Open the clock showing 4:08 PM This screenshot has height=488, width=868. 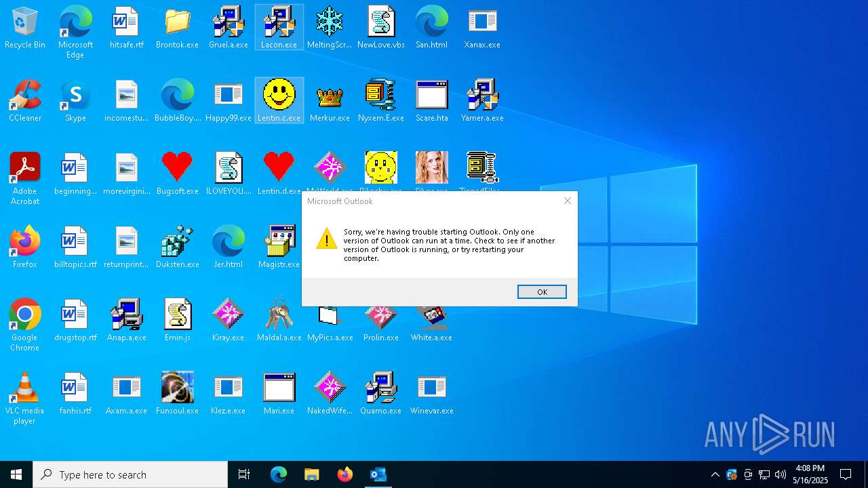pyautogui.click(x=810, y=474)
